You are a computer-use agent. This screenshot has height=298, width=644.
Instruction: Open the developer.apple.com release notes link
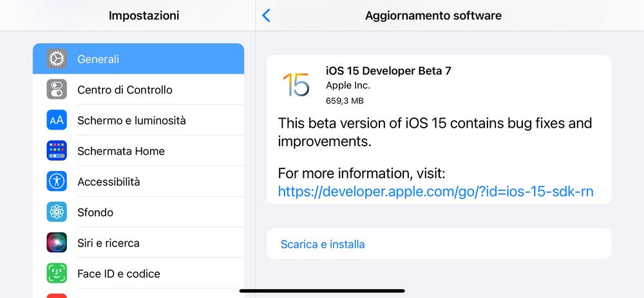(x=435, y=192)
